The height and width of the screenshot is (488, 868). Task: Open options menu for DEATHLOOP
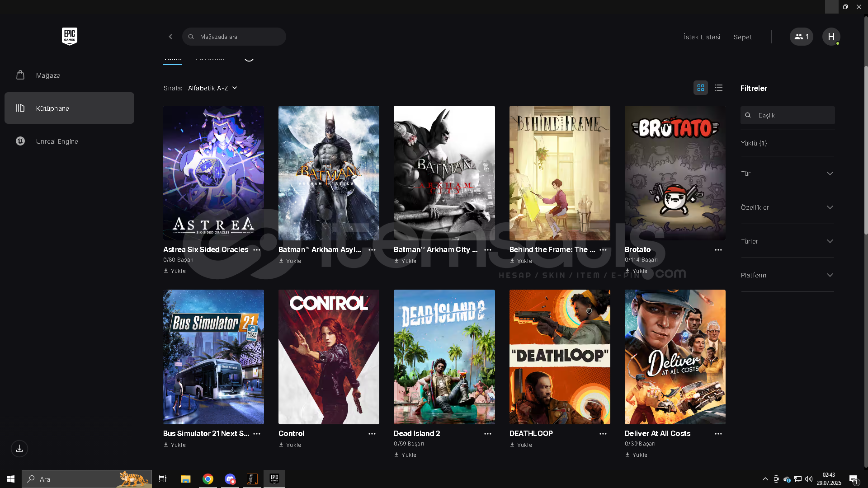pos(603,434)
